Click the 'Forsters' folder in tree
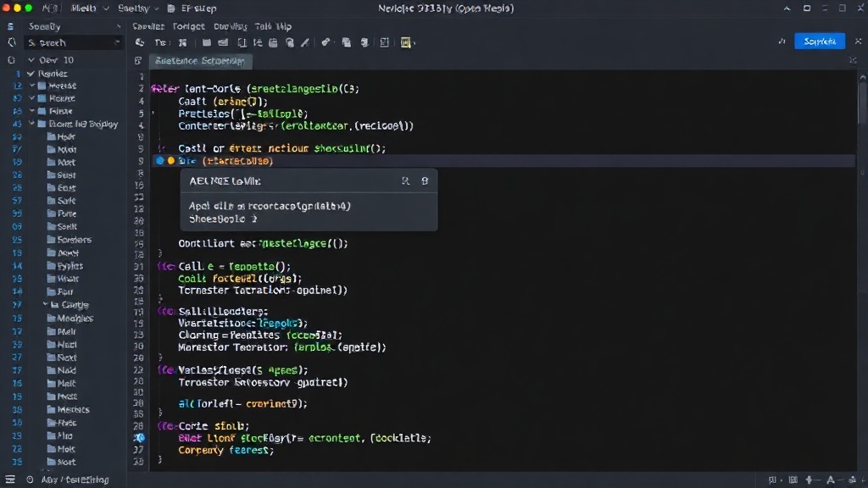868x488 pixels. point(70,240)
